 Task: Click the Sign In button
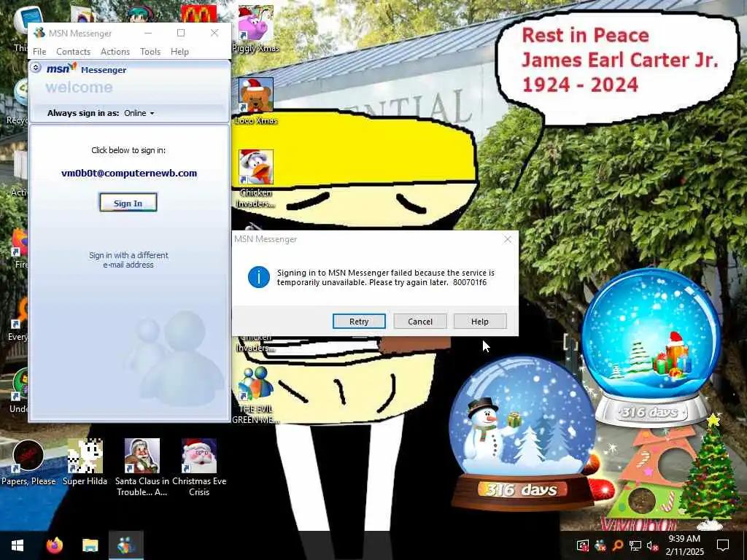[x=128, y=203]
